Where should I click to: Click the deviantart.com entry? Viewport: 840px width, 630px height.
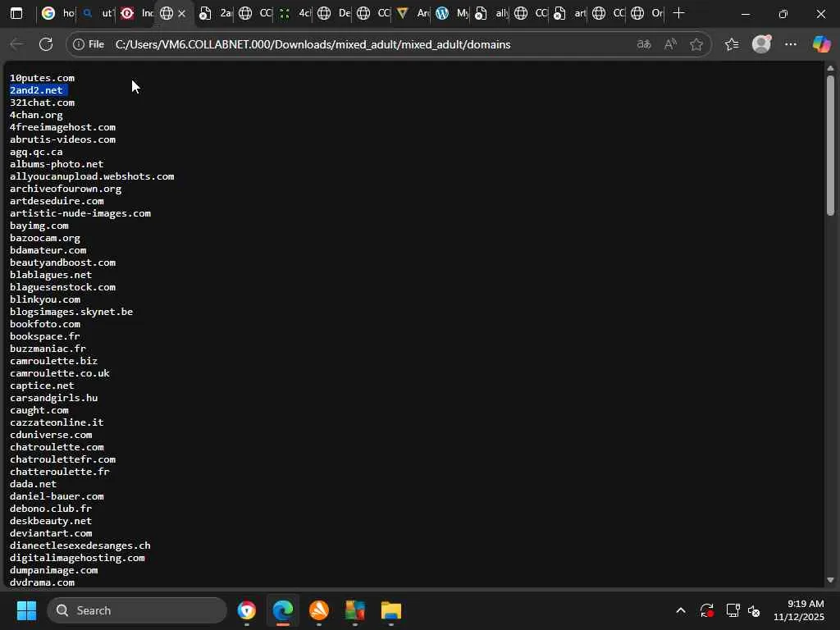(x=51, y=533)
